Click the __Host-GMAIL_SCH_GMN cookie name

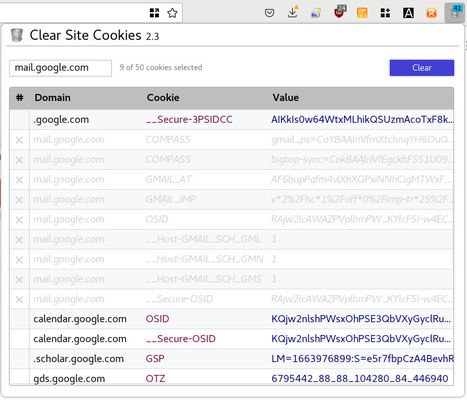tap(204, 259)
